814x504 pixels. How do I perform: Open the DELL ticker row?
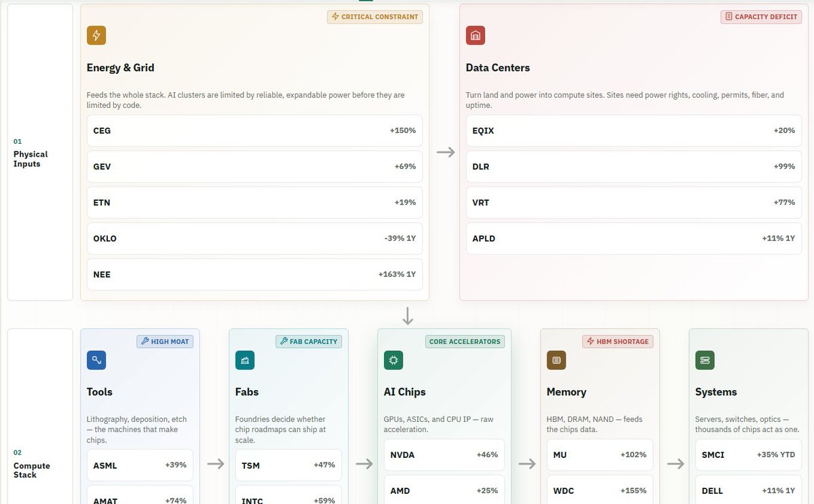748,490
